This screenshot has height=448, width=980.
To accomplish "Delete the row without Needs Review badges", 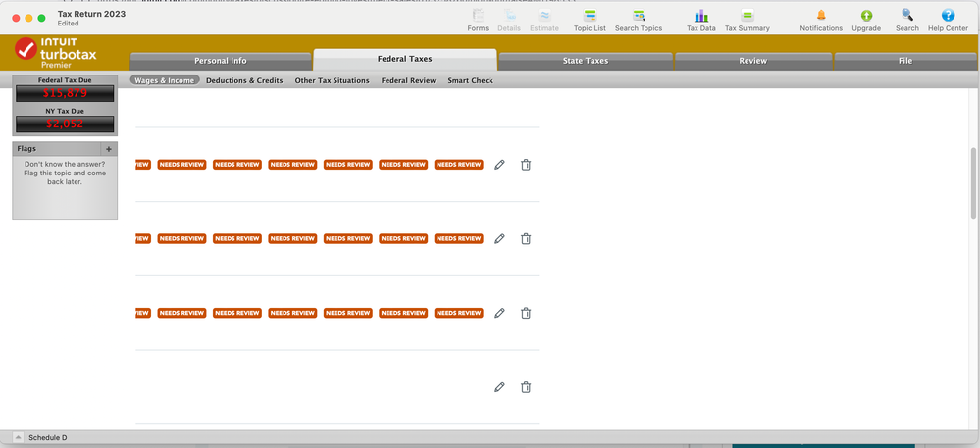I will pos(526,387).
